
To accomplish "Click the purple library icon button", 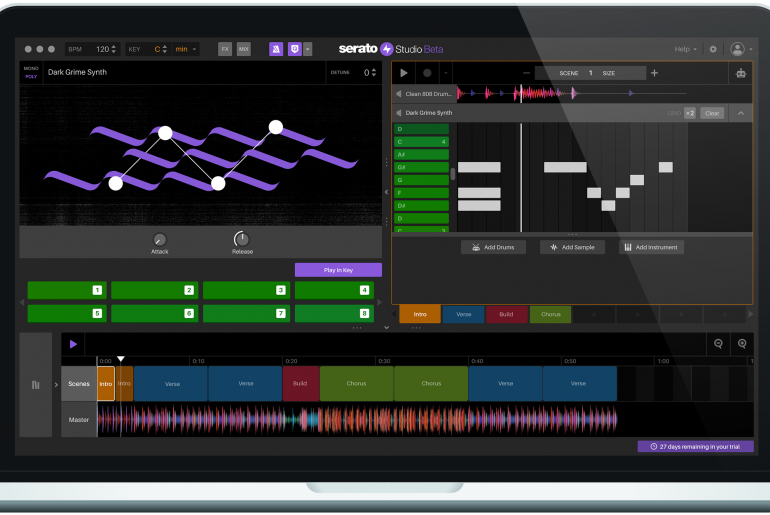I will pyautogui.click(x=276, y=49).
